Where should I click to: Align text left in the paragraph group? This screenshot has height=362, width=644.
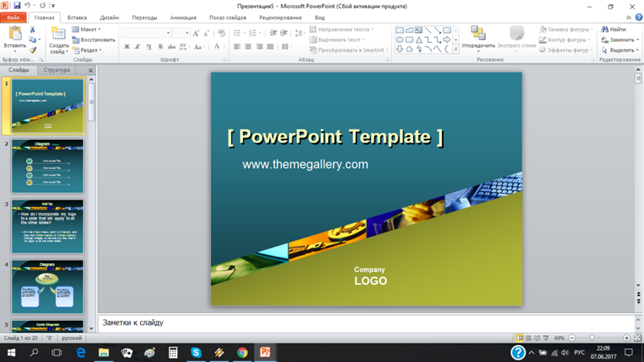(237, 47)
